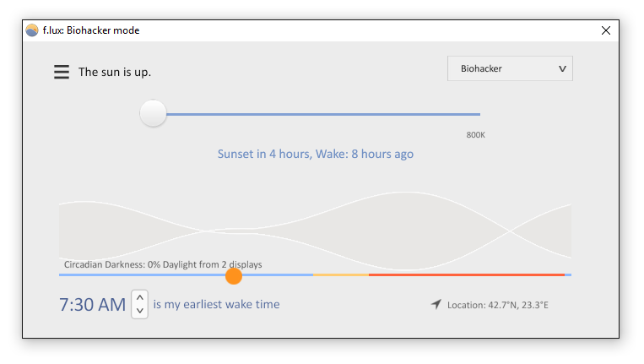Image resolution: width=644 pixels, height=364 pixels.
Task: Open the Biohacker preset dropdown
Action: [510, 68]
